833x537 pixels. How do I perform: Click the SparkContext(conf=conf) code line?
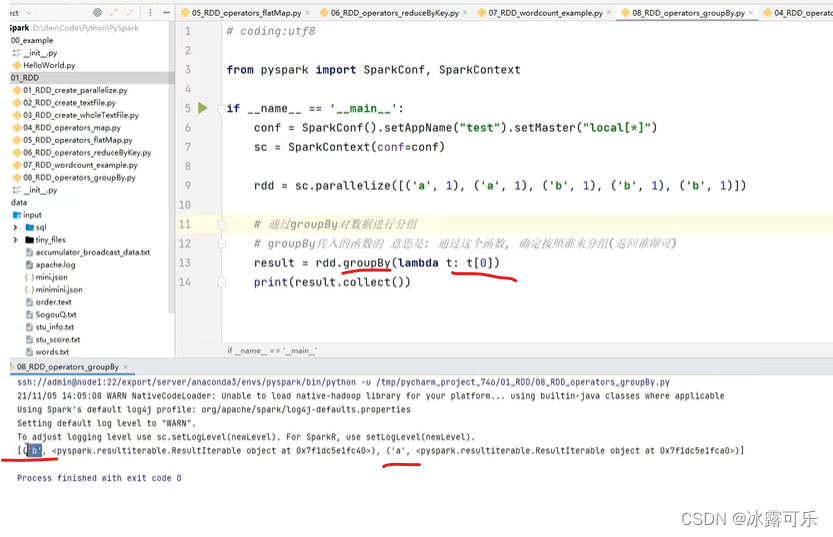tap(349, 147)
